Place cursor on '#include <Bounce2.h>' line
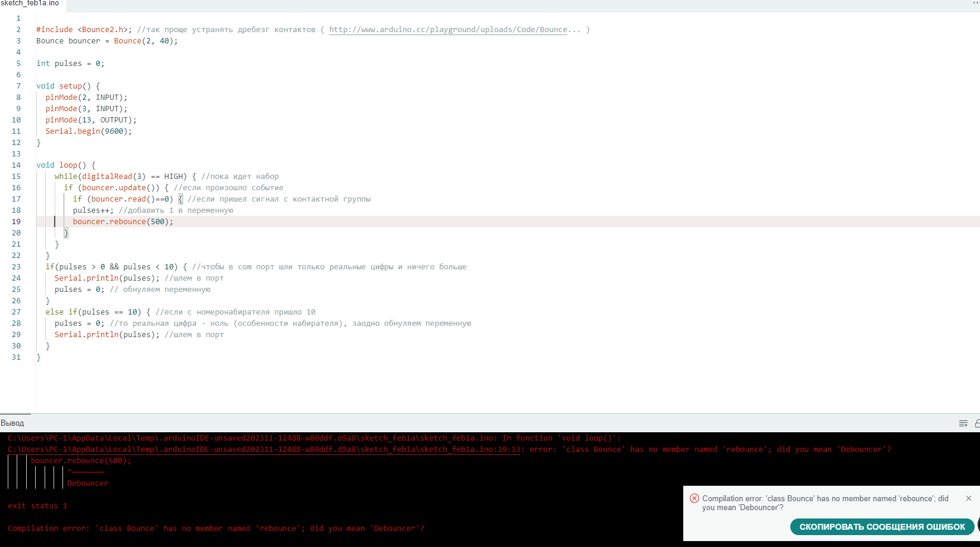Screen dimensions: 980x547 [84, 30]
